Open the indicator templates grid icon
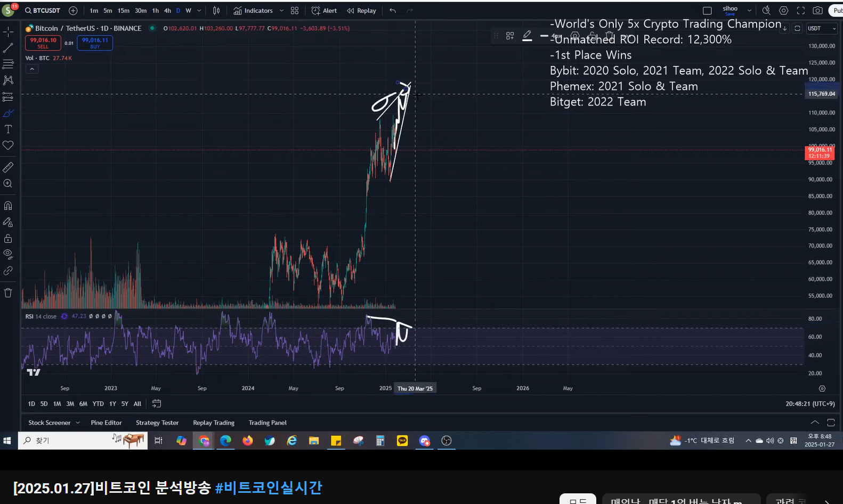Screen dimensions: 843x504 point(295,11)
